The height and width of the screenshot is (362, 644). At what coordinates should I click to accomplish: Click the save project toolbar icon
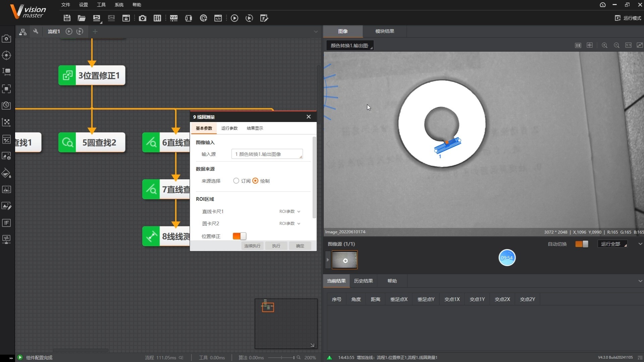point(67,18)
